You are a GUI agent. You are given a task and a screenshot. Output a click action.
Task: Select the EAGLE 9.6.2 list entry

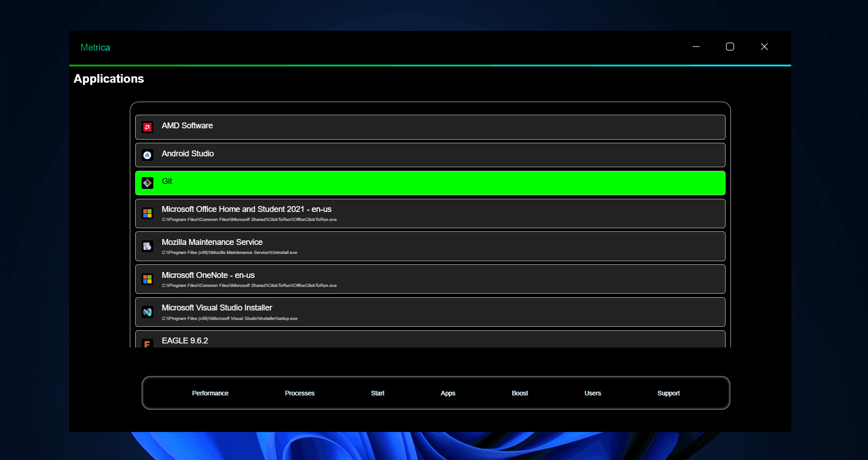click(430, 341)
